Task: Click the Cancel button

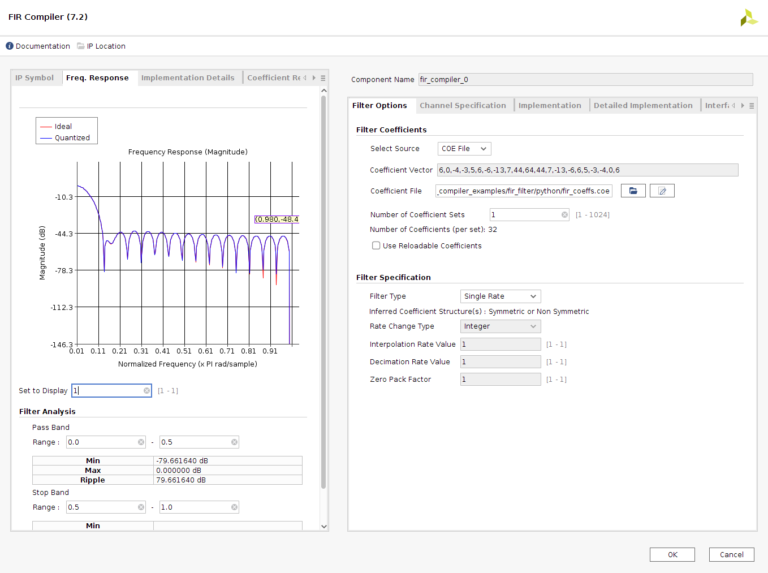Action: (x=731, y=554)
